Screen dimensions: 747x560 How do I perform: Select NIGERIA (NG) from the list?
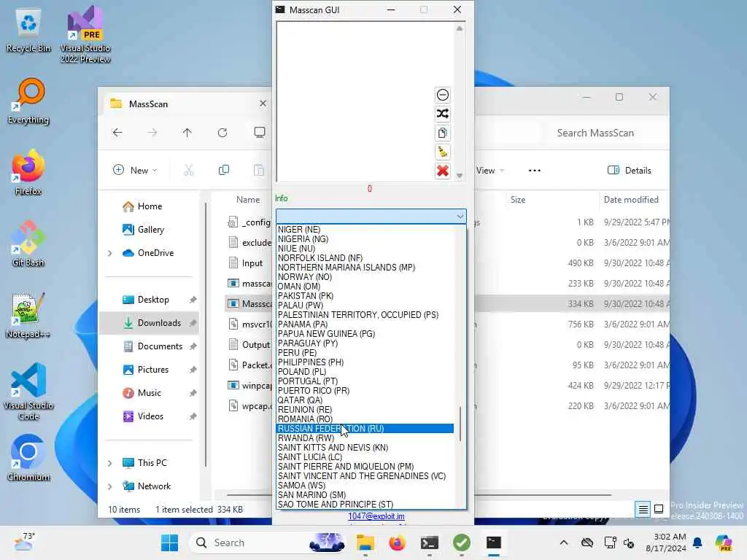[365, 238]
